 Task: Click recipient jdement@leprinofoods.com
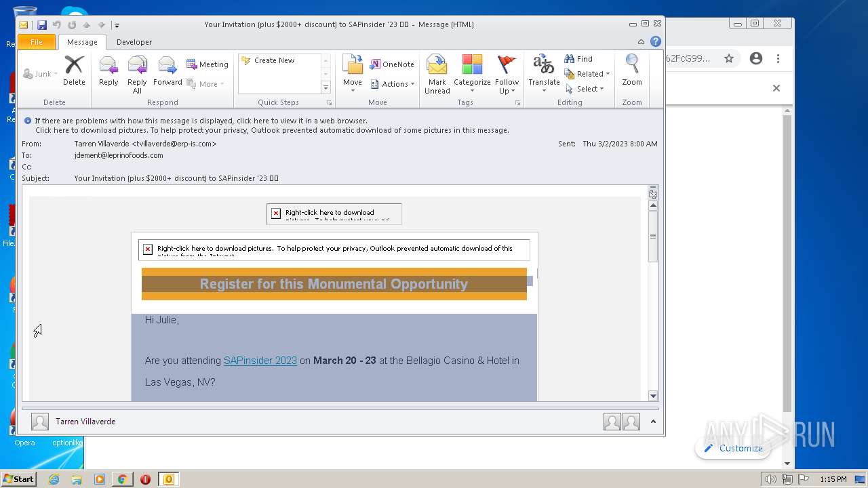tap(119, 155)
